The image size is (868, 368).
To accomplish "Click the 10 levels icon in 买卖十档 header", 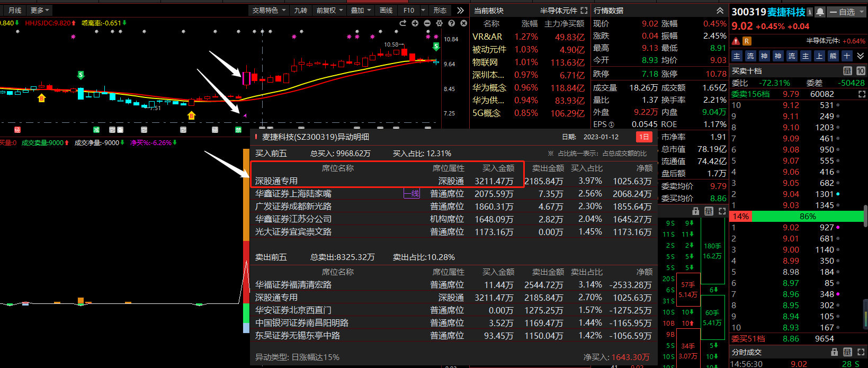I will point(861,71).
